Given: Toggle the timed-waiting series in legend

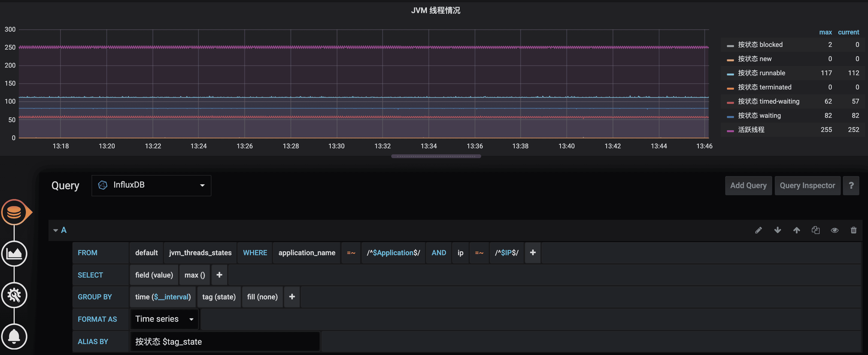Looking at the screenshot, I should tap(768, 101).
